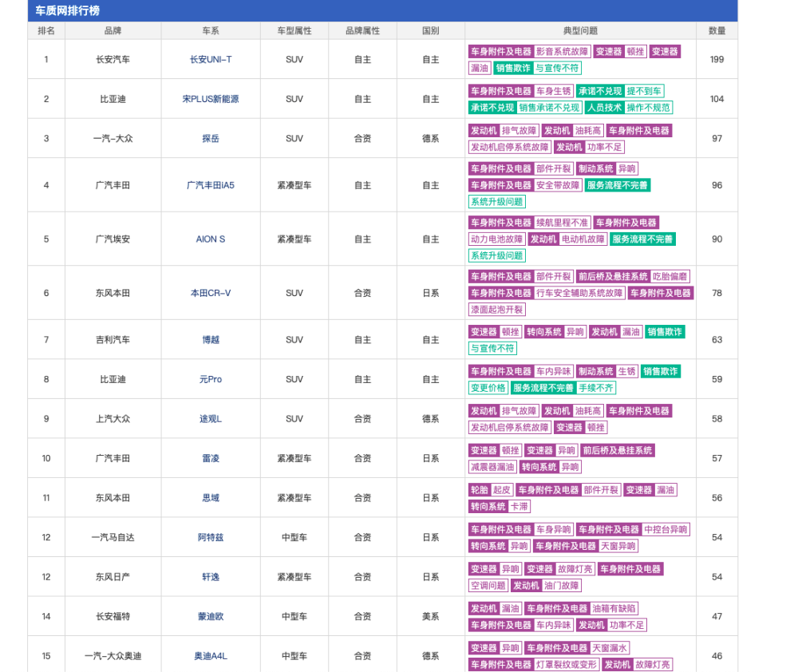Image resolution: width=798 pixels, height=672 pixels.
Task: Click the 车系 column header
Action: 211,31
